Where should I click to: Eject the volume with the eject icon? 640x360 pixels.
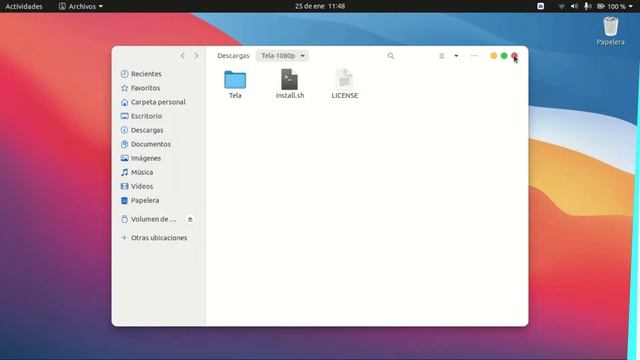(x=190, y=220)
